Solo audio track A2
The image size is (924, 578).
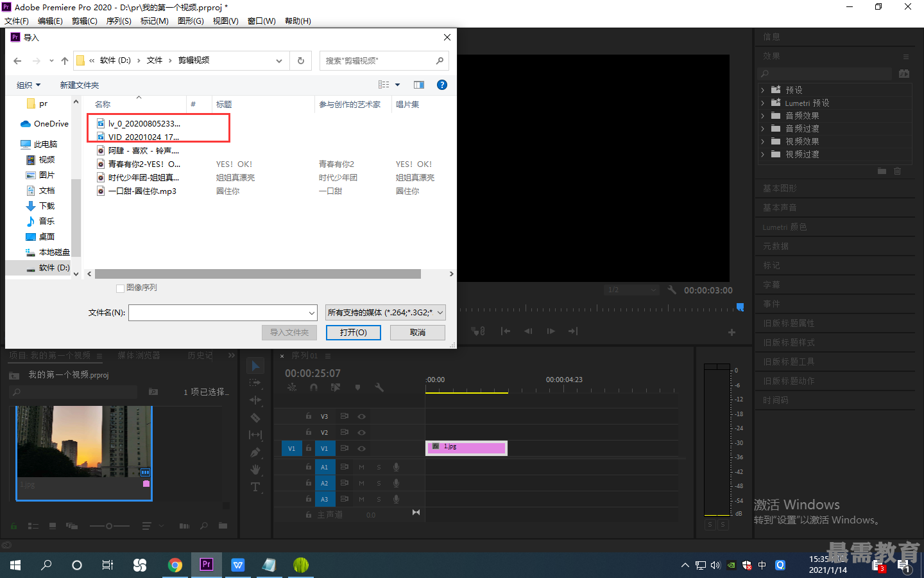(x=379, y=483)
